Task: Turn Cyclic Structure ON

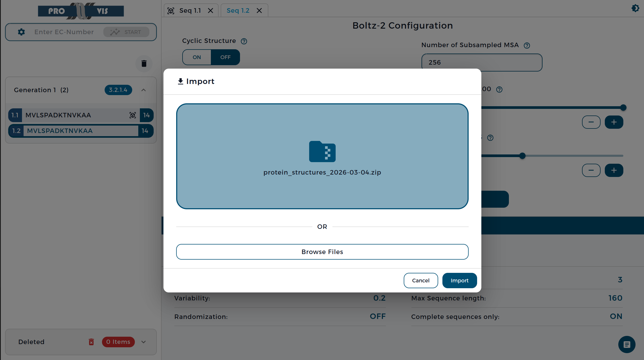Action: (x=197, y=57)
